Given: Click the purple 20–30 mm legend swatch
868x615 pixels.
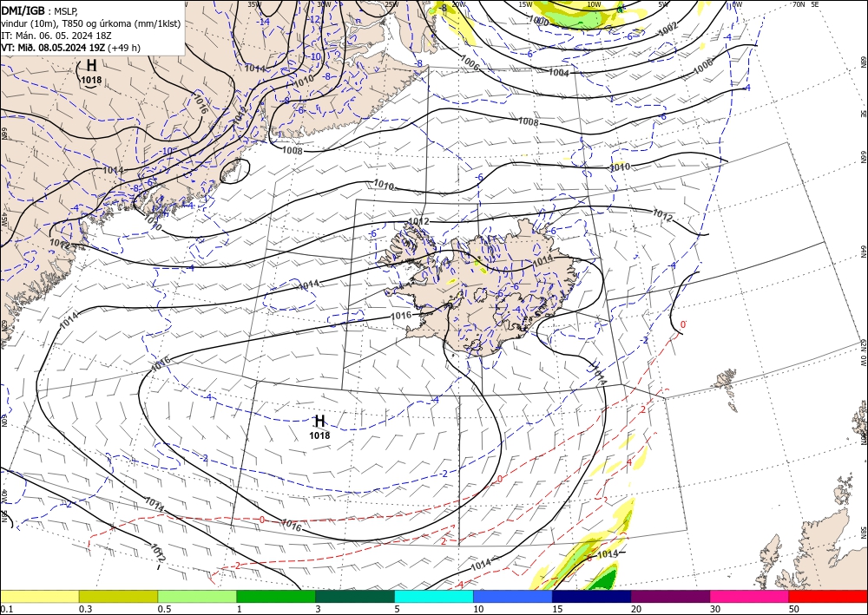Looking at the screenshot, I should (670, 596).
